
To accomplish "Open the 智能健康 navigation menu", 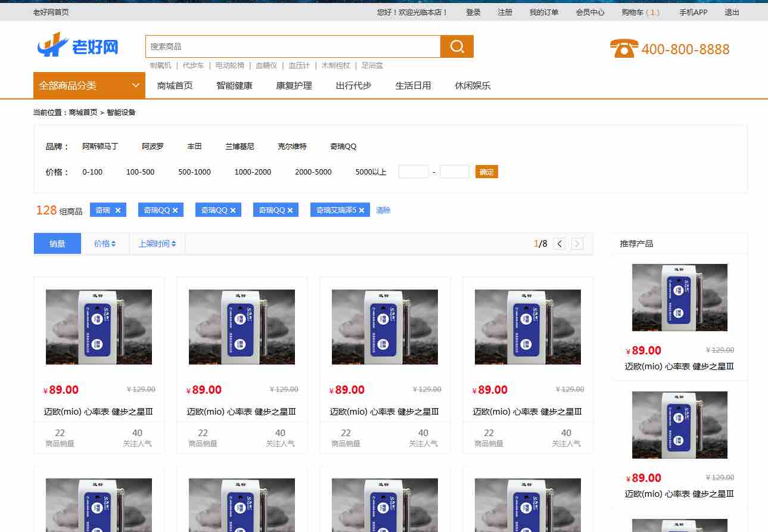I will click(x=234, y=85).
